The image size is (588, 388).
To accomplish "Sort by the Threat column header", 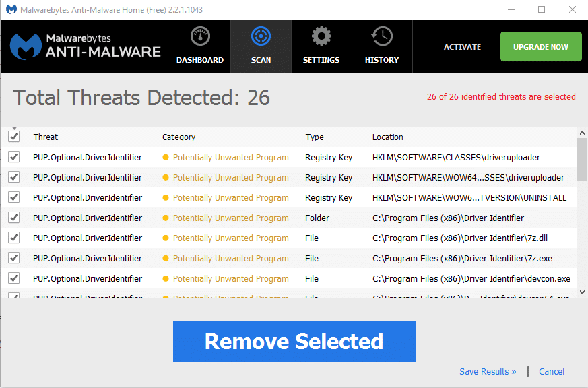I will 46,137.
